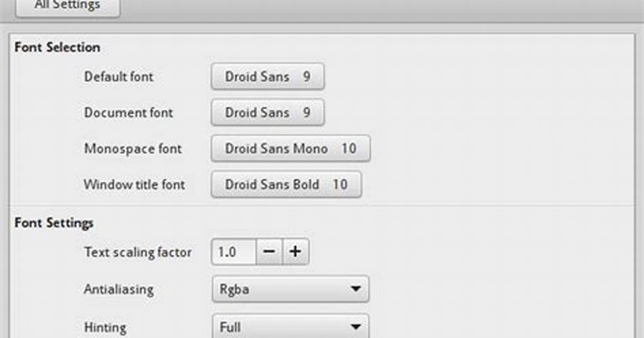
Task: Click the text scaling factor value field
Action: tap(234, 251)
